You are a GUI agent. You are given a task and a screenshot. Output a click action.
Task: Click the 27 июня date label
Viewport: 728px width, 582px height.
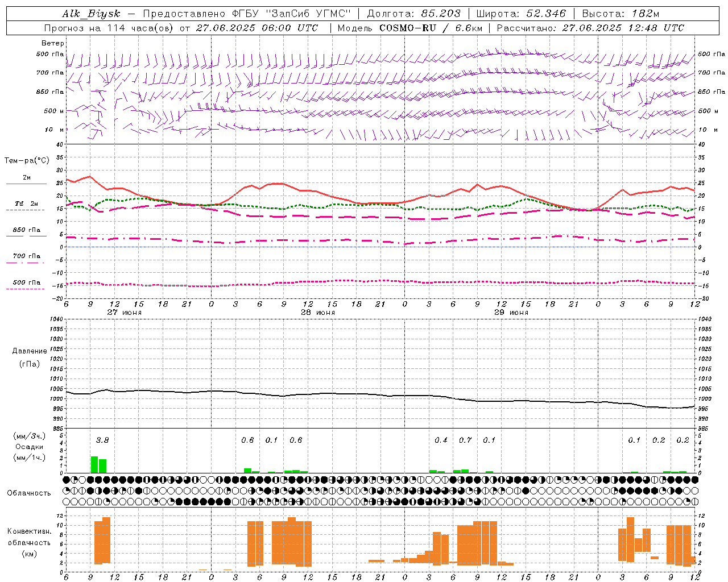click(125, 313)
